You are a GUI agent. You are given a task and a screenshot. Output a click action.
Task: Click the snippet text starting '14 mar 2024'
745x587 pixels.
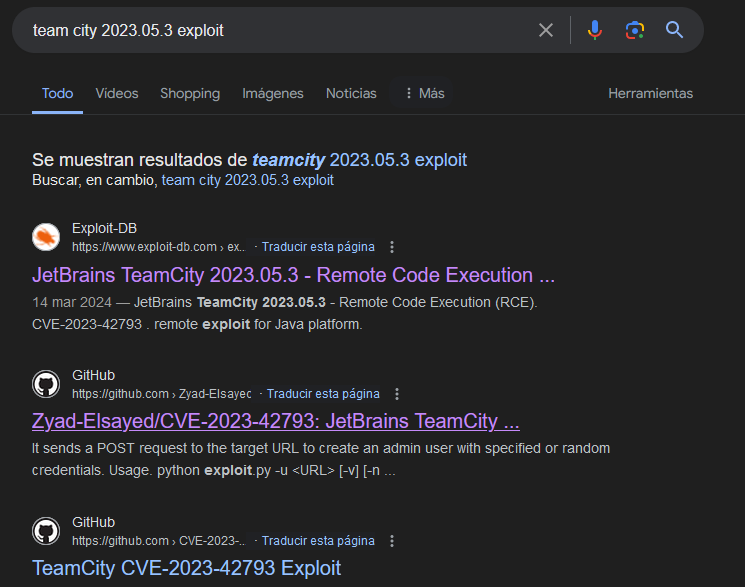pyautogui.click(x=285, y=302)
